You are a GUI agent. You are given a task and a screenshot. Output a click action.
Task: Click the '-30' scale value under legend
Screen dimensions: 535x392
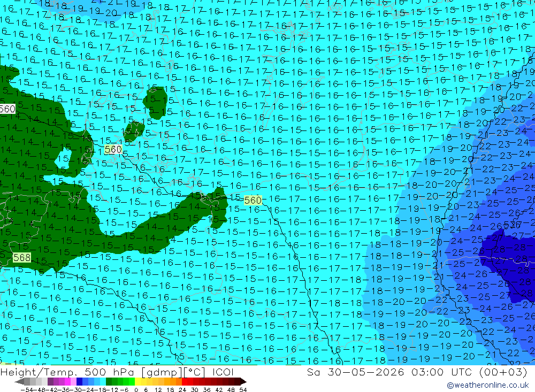pos(76,390)
